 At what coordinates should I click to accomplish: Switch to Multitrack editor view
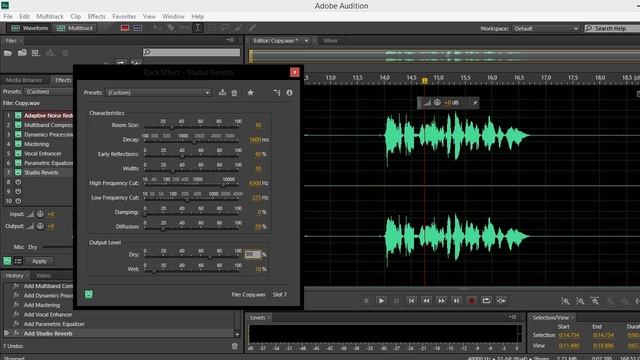tap(75, 28)
